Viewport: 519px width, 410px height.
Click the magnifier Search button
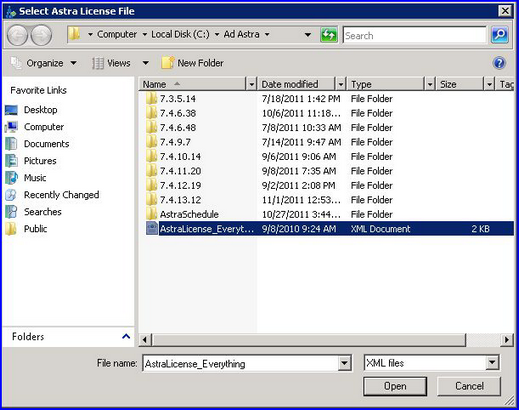tap(500, 35)
